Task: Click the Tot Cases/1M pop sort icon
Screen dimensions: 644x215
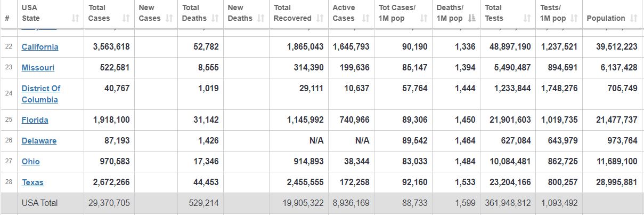Action: click(x=424, y=19)
